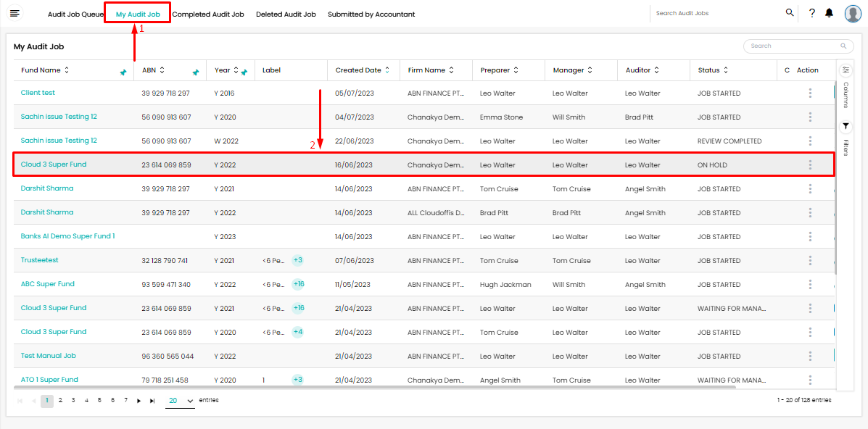Sort by Created Date using its sort arrows
The image size is (868, 429).
coord(387,70)
